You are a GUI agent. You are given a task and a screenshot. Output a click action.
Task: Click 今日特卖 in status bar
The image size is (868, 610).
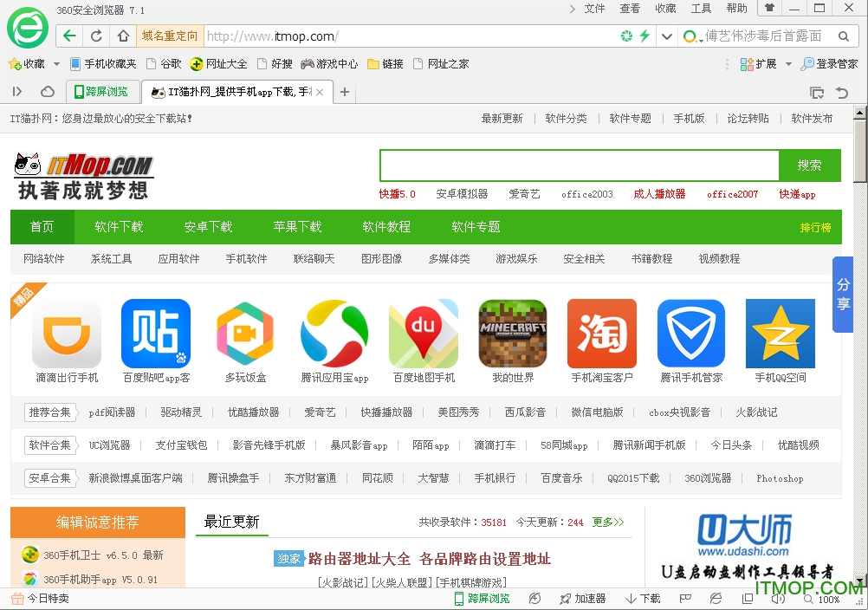[40, 599]
